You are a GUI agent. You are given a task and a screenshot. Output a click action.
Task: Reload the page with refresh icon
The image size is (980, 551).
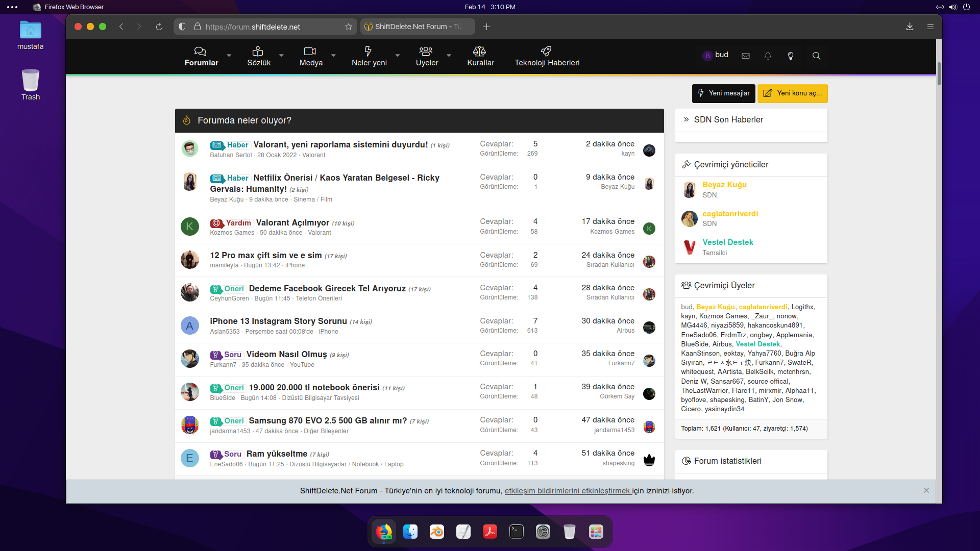pyautogui.click(x=159, y=27)
